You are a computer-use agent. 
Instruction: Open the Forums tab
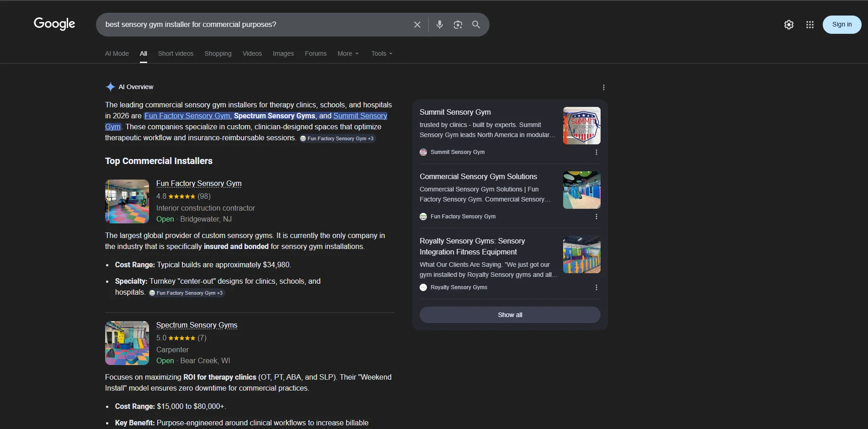click(x=316, y=53)
